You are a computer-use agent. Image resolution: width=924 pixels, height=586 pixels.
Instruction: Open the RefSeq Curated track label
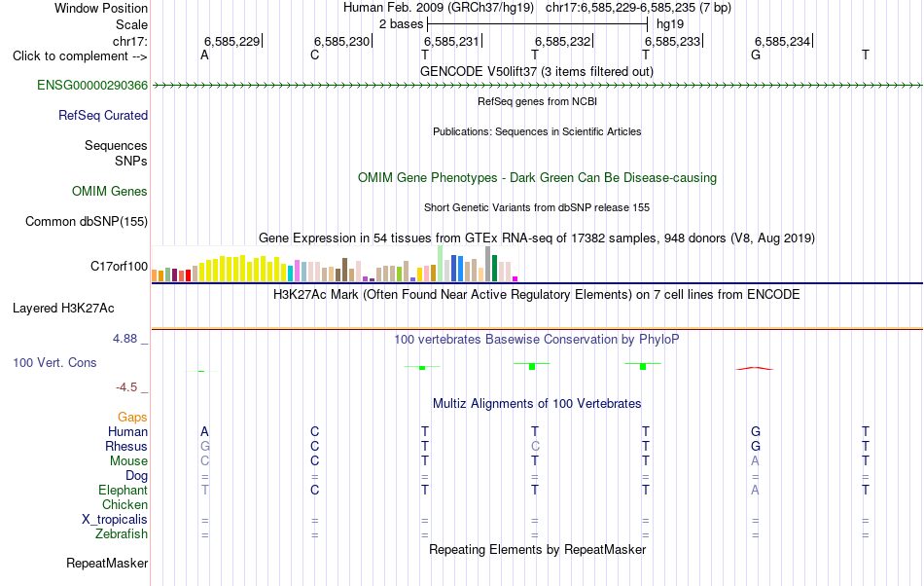[103, 115]
